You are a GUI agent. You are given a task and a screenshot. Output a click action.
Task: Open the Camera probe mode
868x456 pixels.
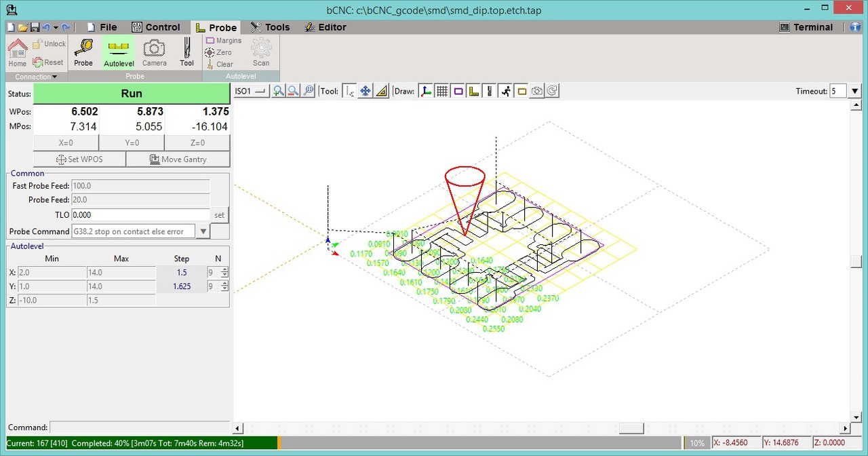[x=154, y=52]
